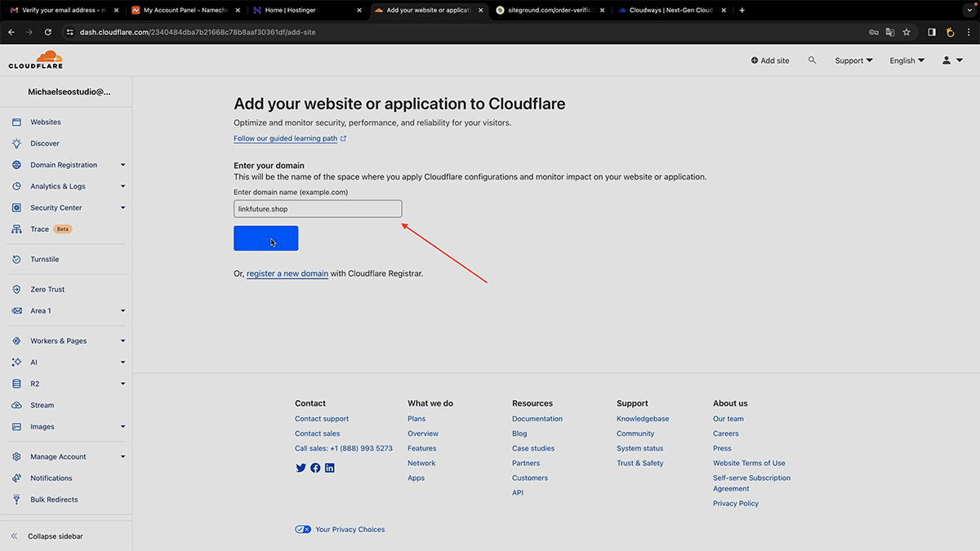The image size is (980, 551).
Task: Follow the guided learning path link
Action: (290, 139)
